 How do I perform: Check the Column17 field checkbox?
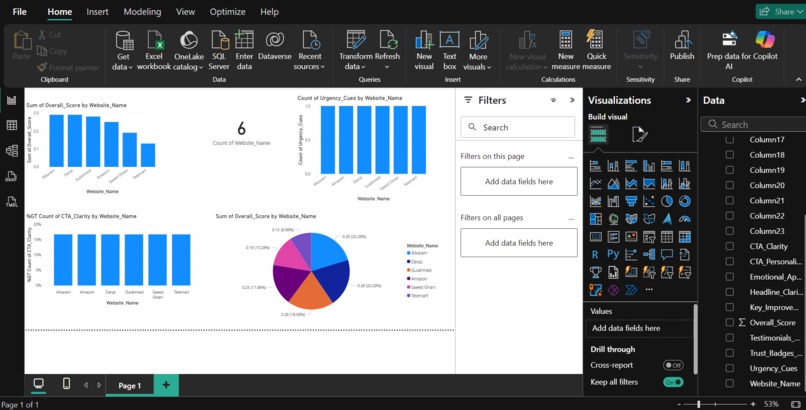pyautogui.click(x=729, y=140)
